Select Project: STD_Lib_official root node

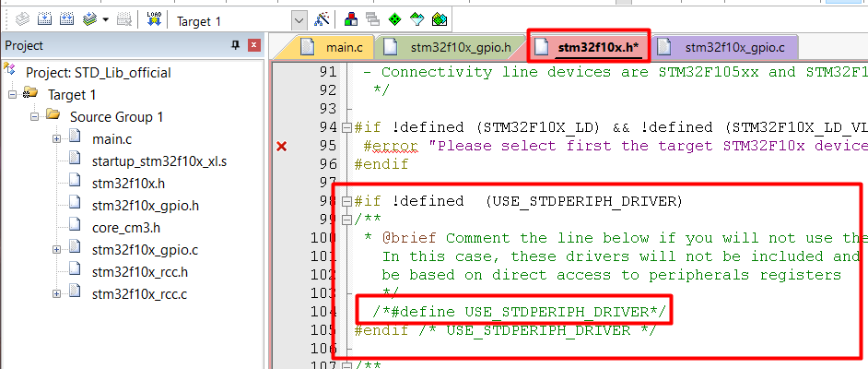coord(98,73)
